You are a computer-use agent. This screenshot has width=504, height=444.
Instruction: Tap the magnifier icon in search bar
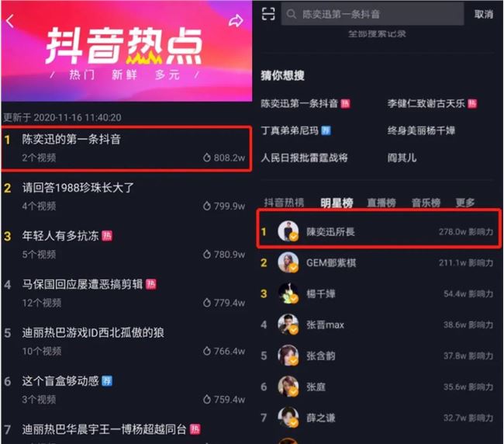(292, 14)
